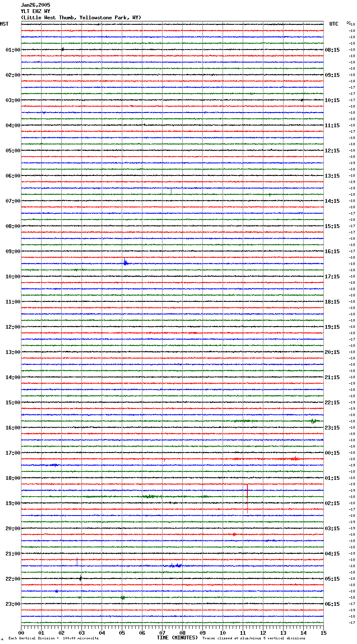Screen dimensions: 357x644
Task: Click the red burst on the 20:15 trace
Action: 234,534
